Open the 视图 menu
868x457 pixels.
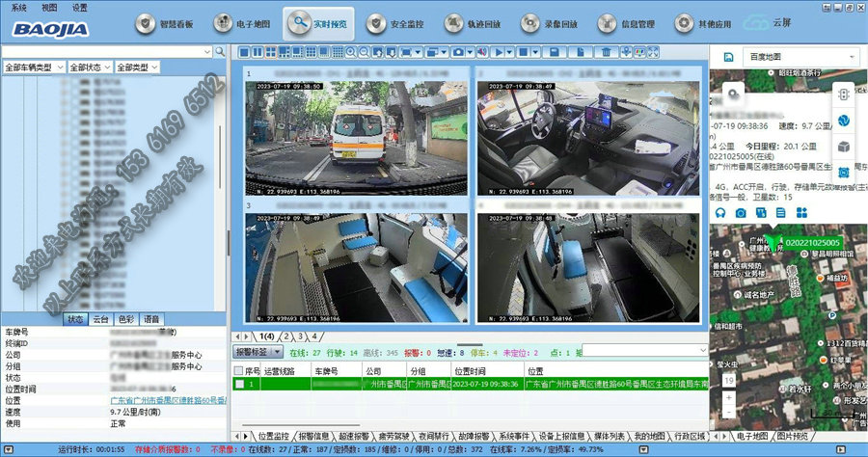(x=50, y=7)
